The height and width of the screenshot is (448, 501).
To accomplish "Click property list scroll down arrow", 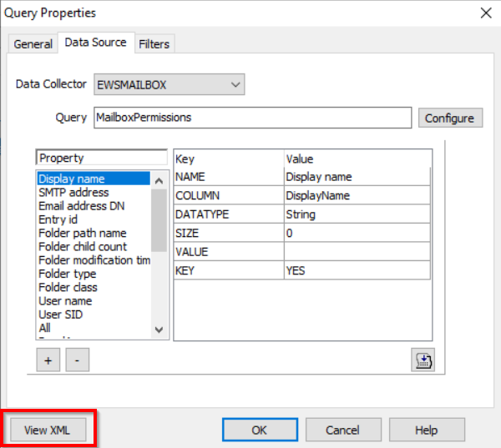I will [159, 330].
